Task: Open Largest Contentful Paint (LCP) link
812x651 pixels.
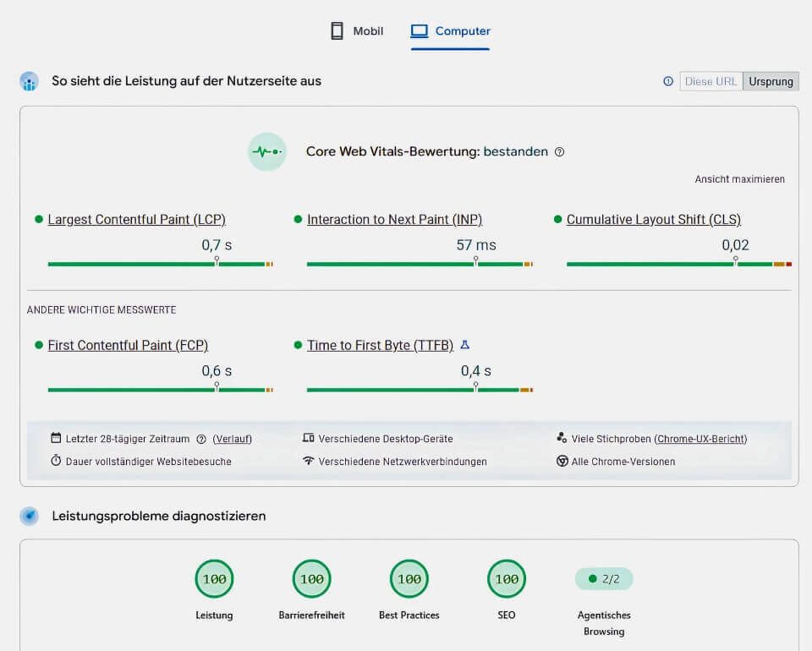Action: (x=137, y=220)
